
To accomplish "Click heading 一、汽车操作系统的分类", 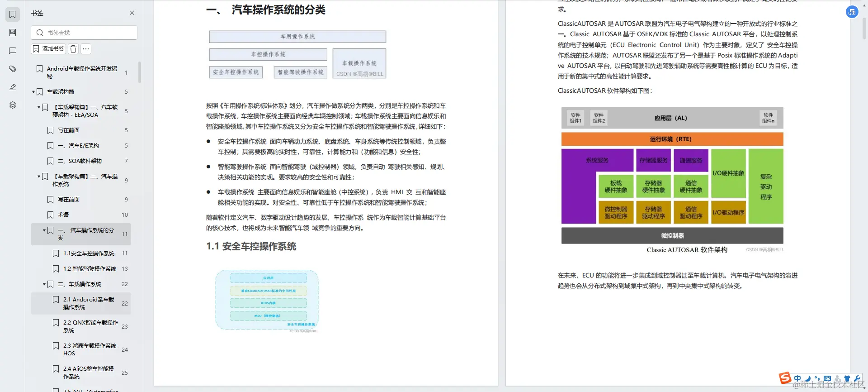I will coord(266,10).
